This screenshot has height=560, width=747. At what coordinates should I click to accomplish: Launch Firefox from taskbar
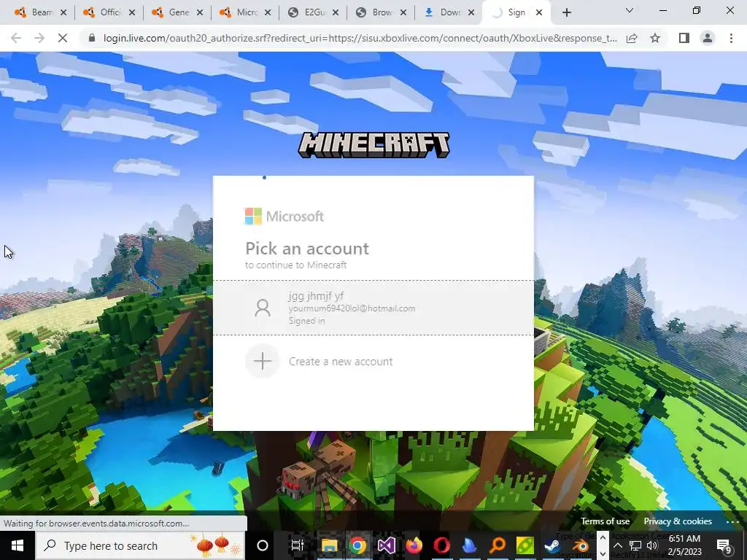click(414, 545)
